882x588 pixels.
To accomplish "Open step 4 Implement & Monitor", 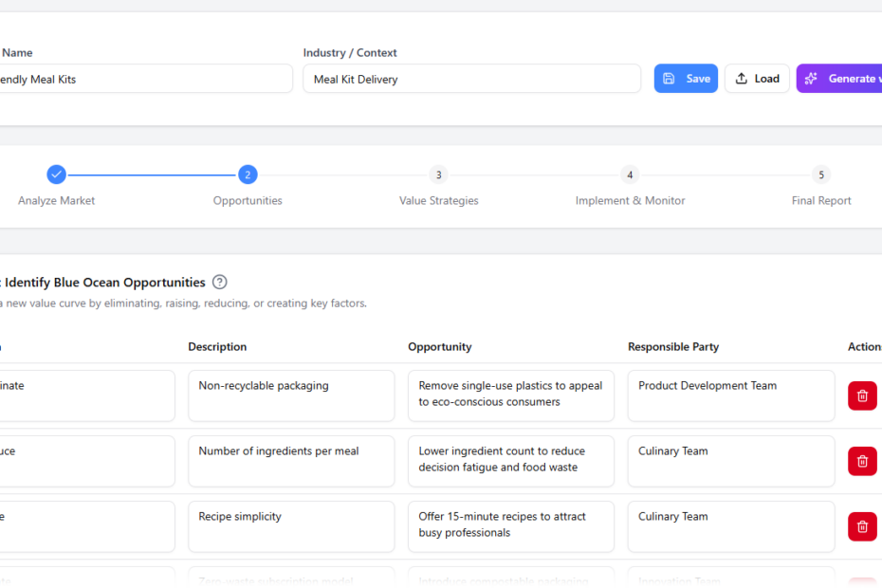I will [630, 175].
